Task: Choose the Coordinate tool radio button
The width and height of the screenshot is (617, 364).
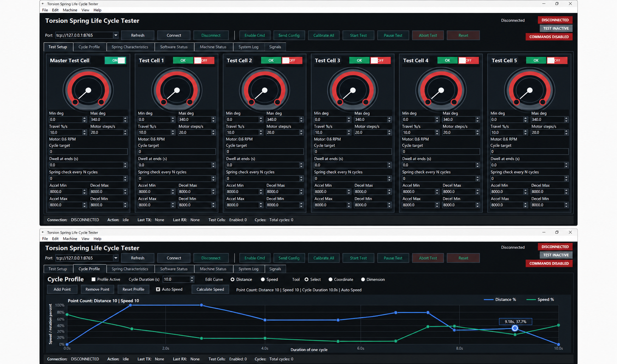Action: coord(330,279)
